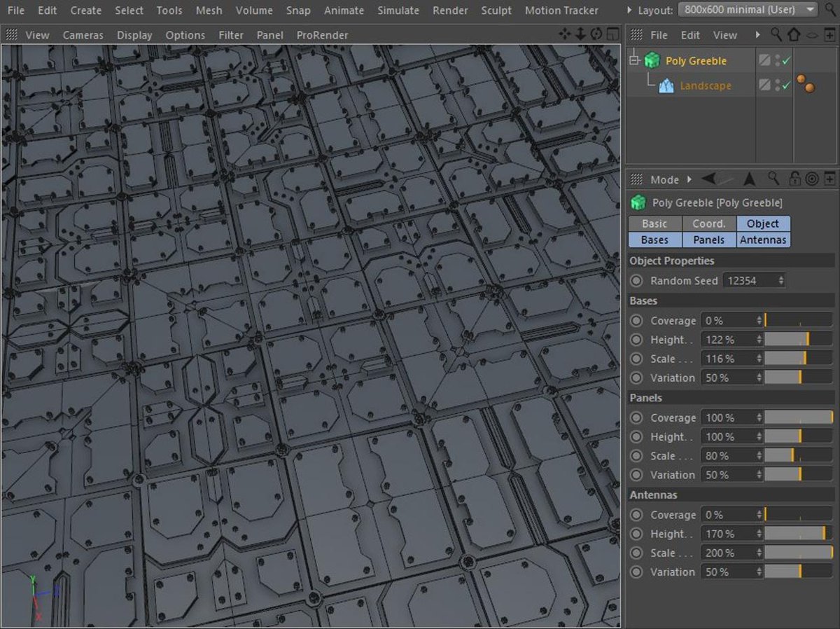Click the Panels tab
840x629 pixels.
point(709,240)
